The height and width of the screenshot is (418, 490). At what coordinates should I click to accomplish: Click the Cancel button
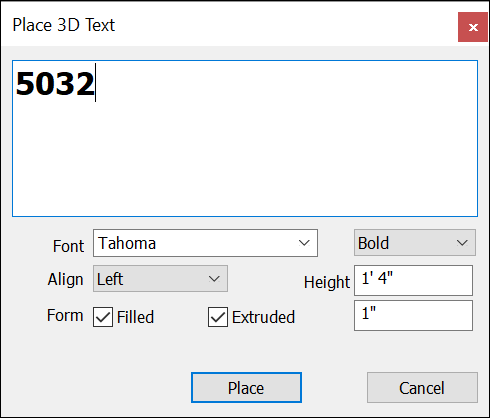tap(422, 388)
